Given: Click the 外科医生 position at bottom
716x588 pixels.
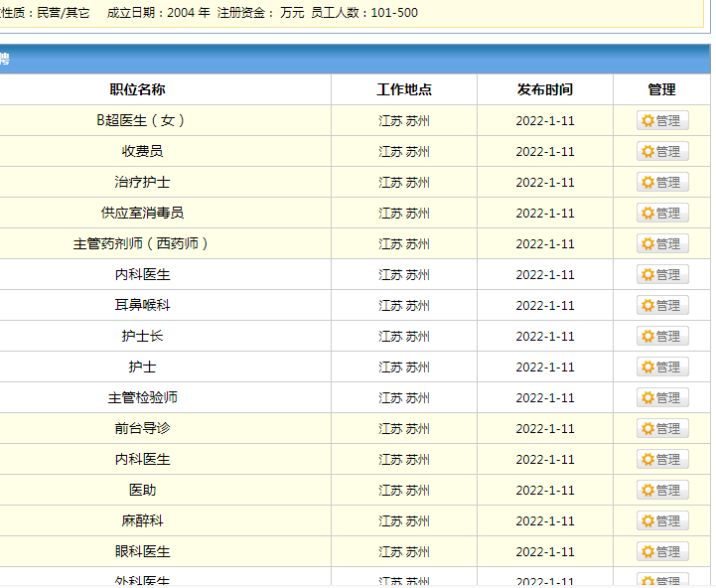Looking at the screenshot, I should coord(142,581).
